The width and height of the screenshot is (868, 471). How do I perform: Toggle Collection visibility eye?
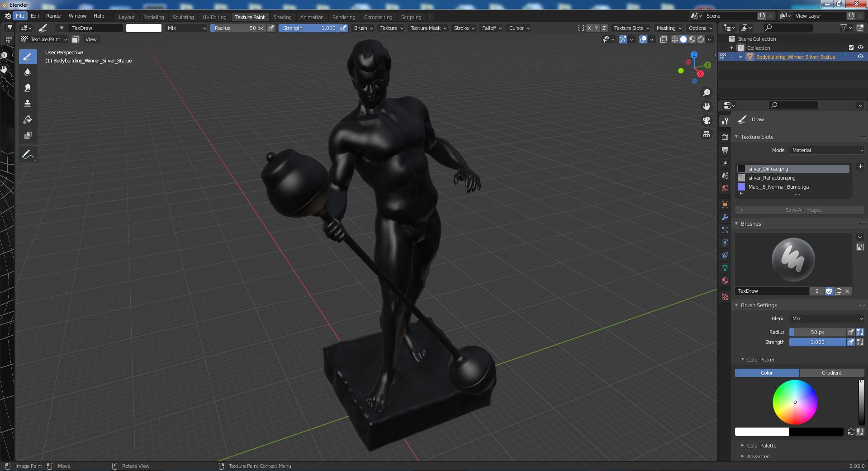[860, 48]
